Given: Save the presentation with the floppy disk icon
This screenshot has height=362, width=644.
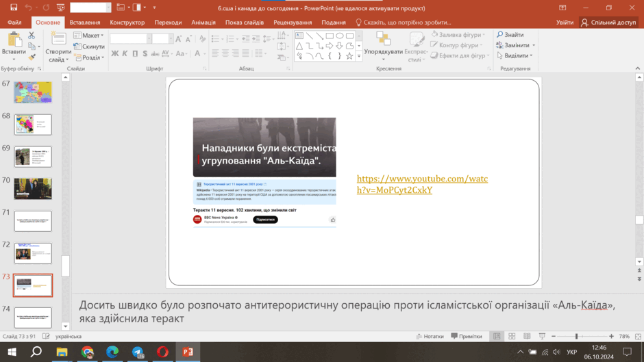Looking at the screenshot, I should [x=14, y=8].
